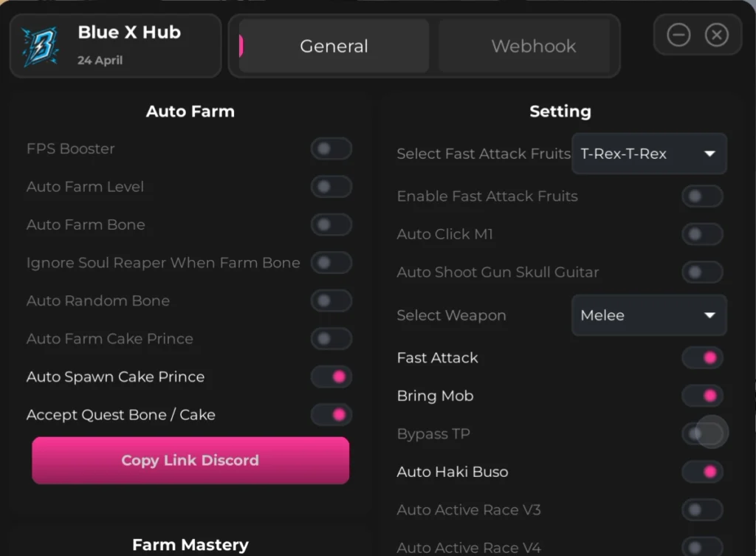
Task: Enable the FPS Booster toggle
Action: pyautogui.click(x=331, y=148)
